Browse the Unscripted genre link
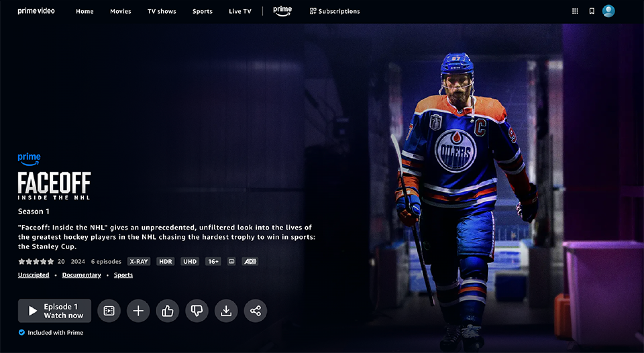Viewport: 644px width, 353px height. [x=33, y=275]
